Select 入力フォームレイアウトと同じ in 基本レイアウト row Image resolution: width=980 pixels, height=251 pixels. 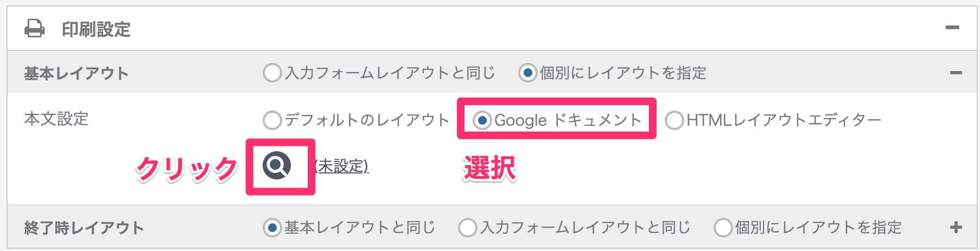[272, 73]
